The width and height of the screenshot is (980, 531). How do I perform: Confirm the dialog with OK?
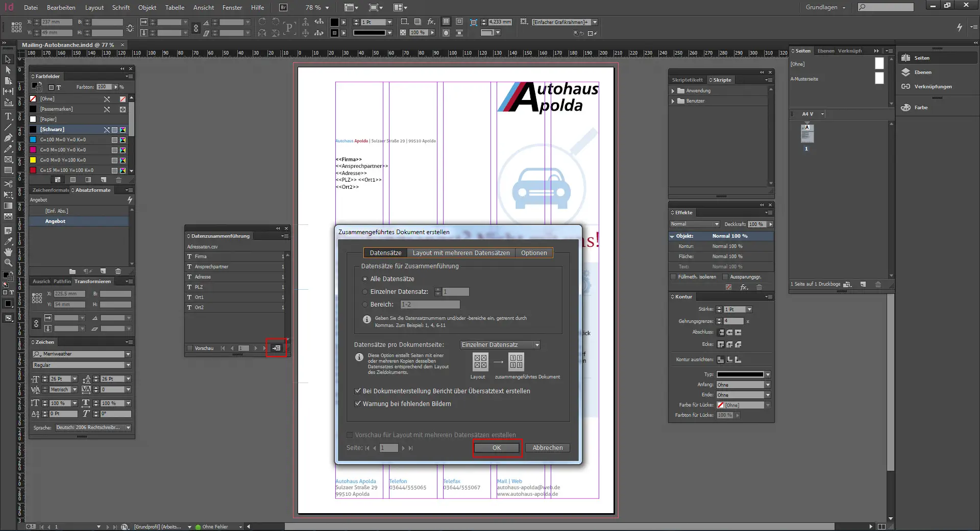[496, 448]
